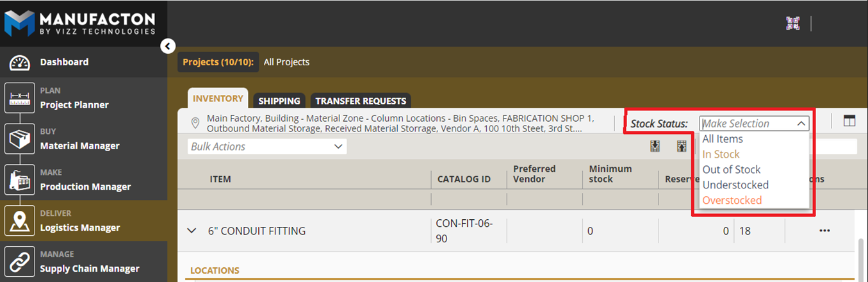Viewport: 868px width, 282px height.
Task: Click the Project Planner ruler icon
Action: [x=20, y=98]
